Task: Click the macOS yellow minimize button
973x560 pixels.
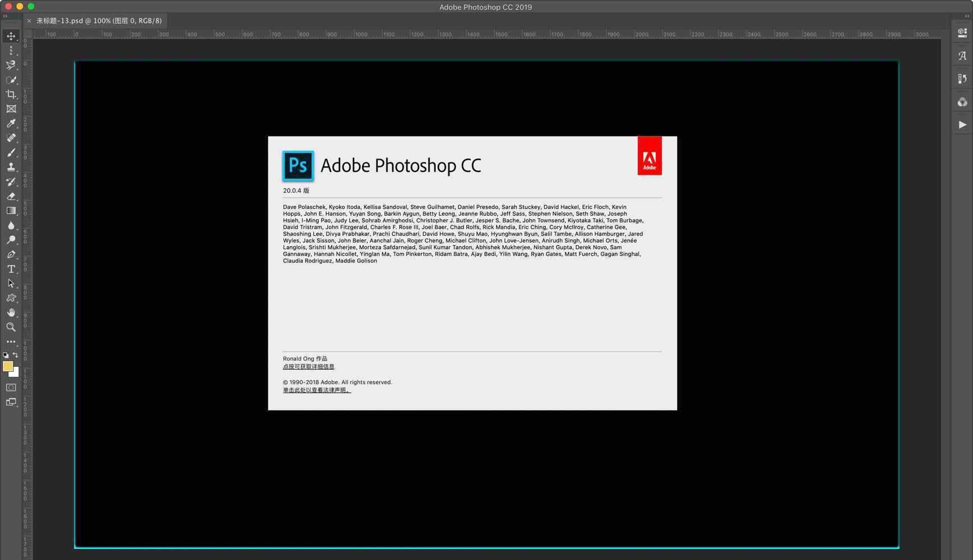Action: tap(20, 6)
